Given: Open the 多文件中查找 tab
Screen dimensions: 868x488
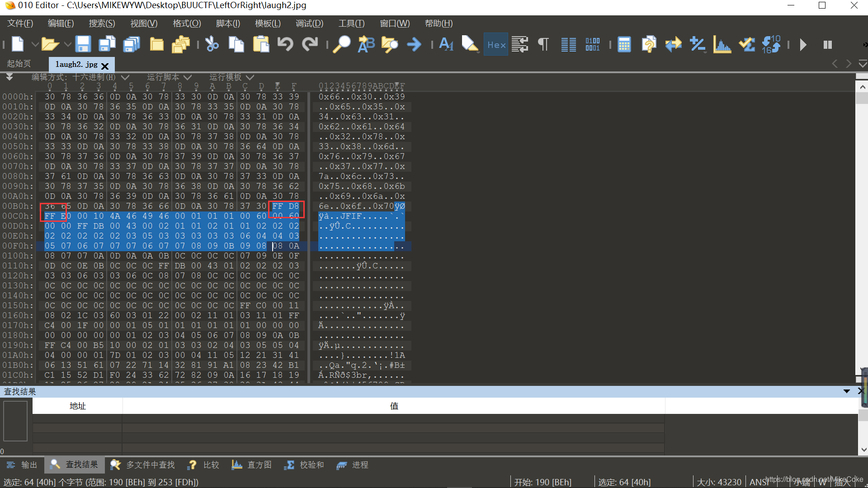Looking at the screenshot, I should point(142,465).
